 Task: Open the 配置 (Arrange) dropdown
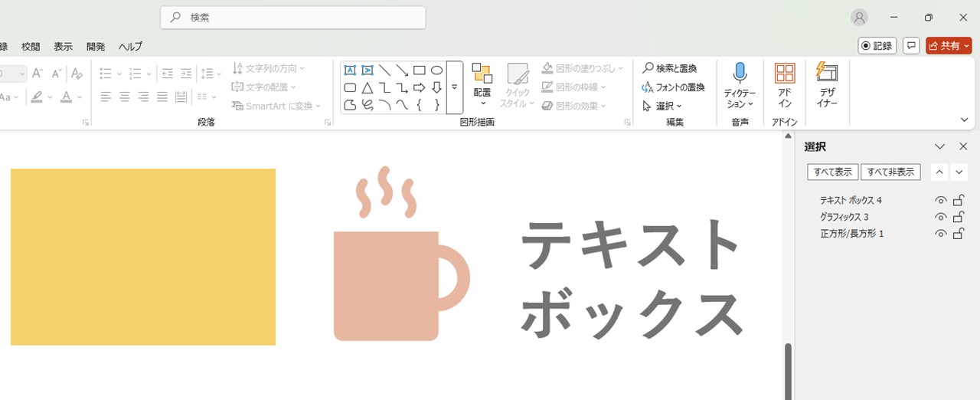tap(482, 85)
